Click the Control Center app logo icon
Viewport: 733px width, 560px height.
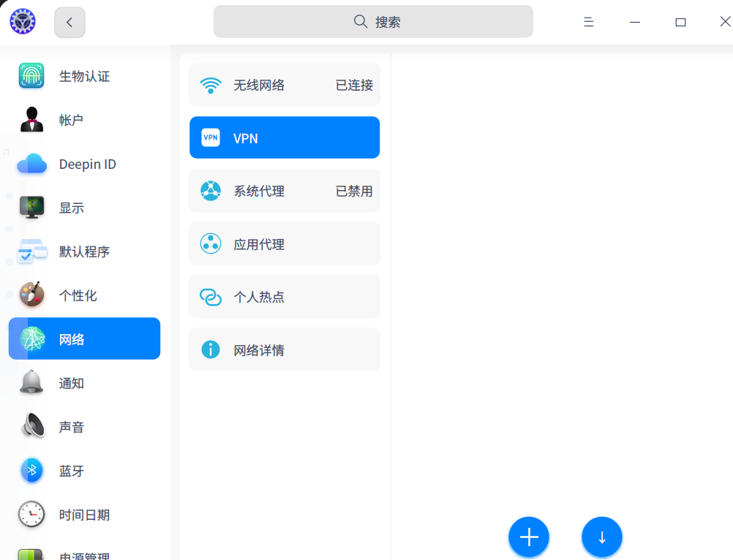[23, 21]
